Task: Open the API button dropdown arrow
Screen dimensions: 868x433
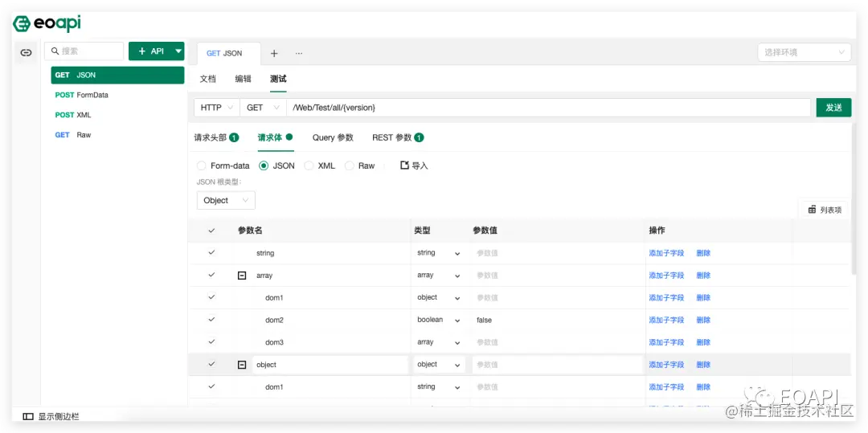Action: pyautogui.click(x=178, y=51)
